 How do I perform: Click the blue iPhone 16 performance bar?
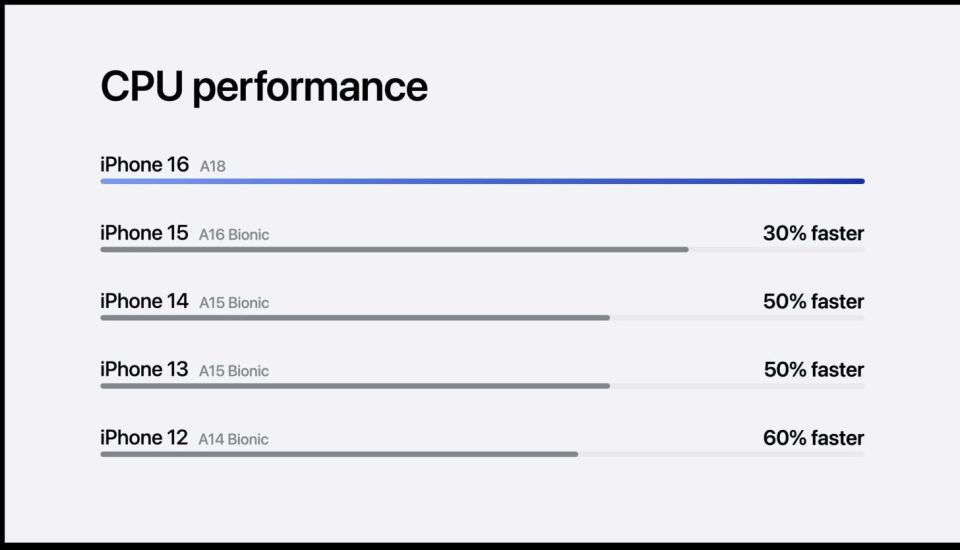pyautogui.click(x=482, y=181)
